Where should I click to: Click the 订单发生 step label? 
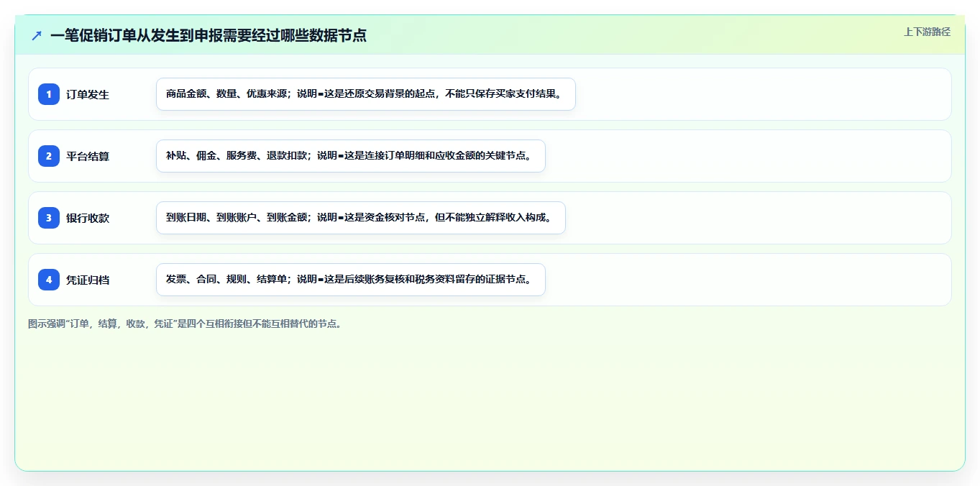88,94
